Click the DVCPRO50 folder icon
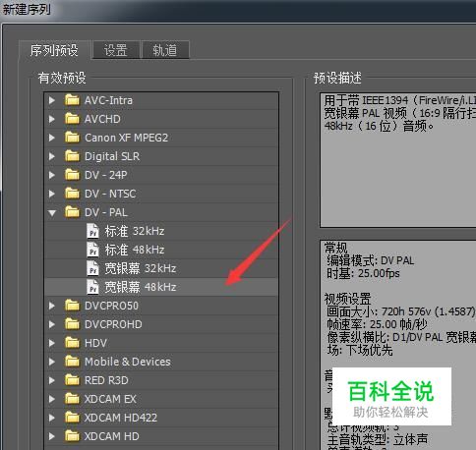Screen dimensions: 476x450 [x=72, y=305]
